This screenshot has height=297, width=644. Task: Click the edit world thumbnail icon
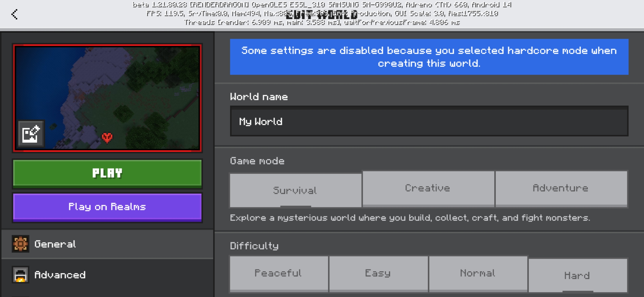coord(31,134)
